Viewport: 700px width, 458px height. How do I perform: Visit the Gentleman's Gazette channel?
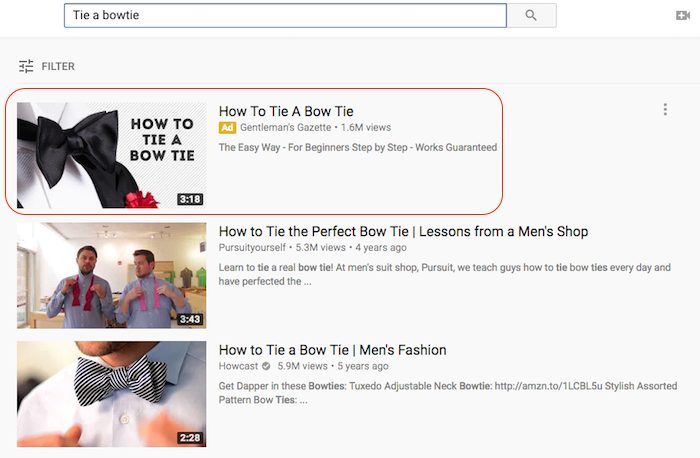[285, 128]
